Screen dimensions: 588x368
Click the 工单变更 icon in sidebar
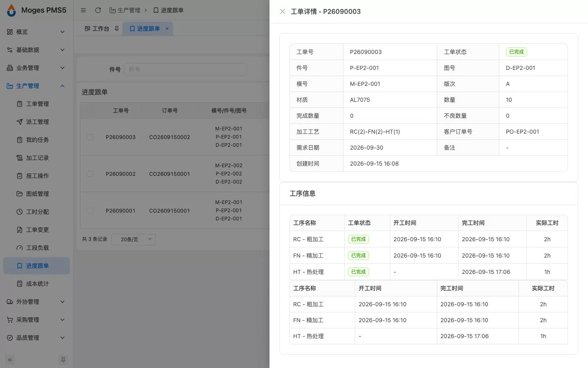tap(20, 230)
